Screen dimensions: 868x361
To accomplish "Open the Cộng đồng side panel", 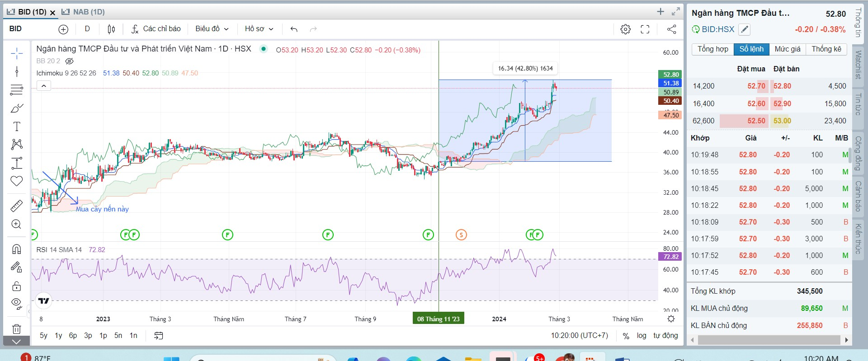I will point(858,154).
